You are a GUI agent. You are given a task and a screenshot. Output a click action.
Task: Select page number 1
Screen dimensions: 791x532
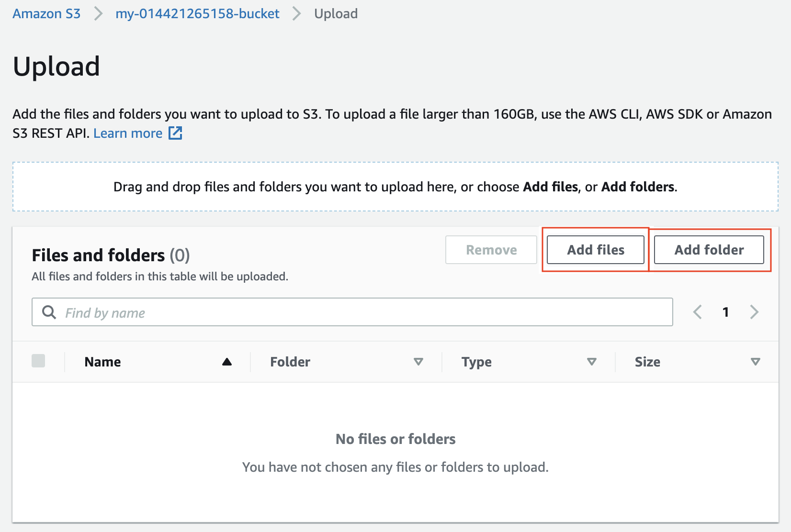coord(726,312)
